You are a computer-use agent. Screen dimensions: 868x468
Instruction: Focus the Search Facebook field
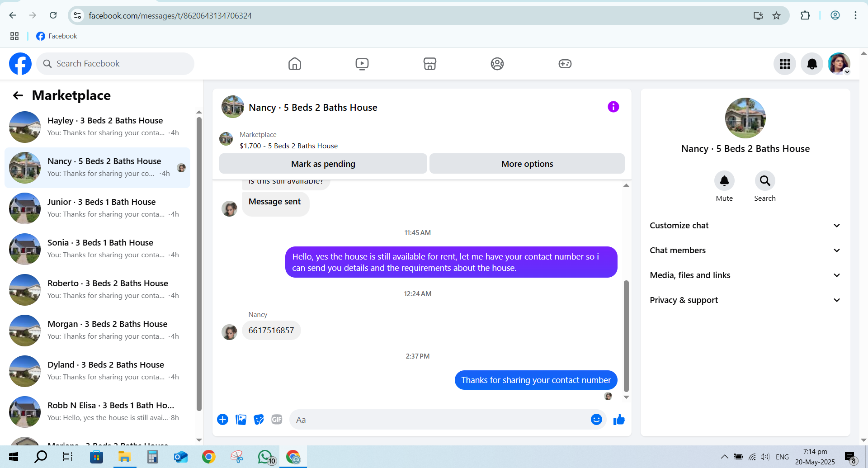tap(115, 64)
